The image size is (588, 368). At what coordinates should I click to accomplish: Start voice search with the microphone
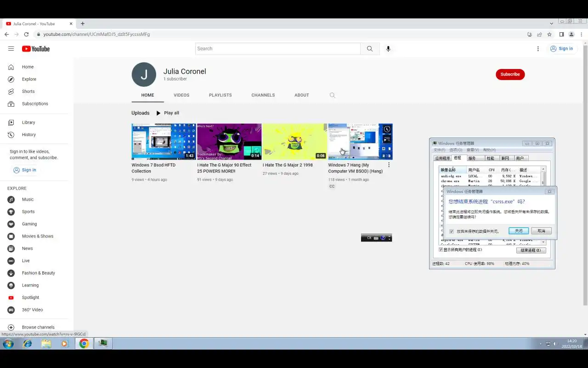pyautogui.click(x=388, y=49)
